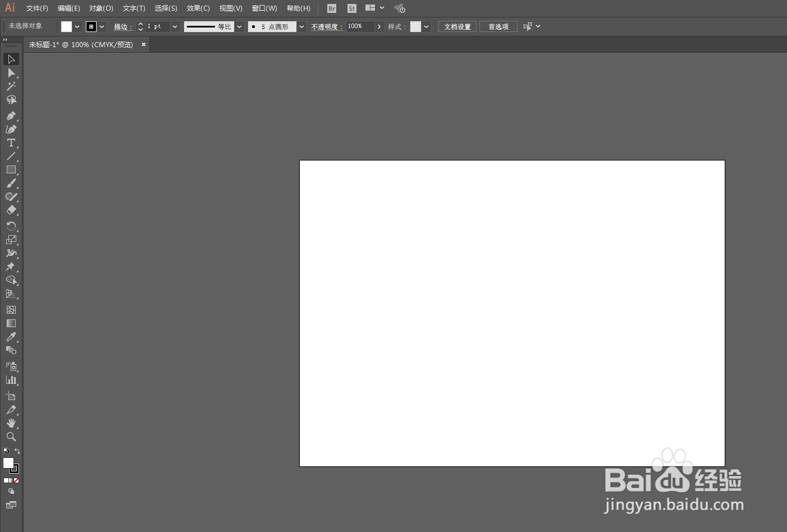Select the Line Segment tool
The width and height of the screenshot is (787, 532).
pos(11,156)
